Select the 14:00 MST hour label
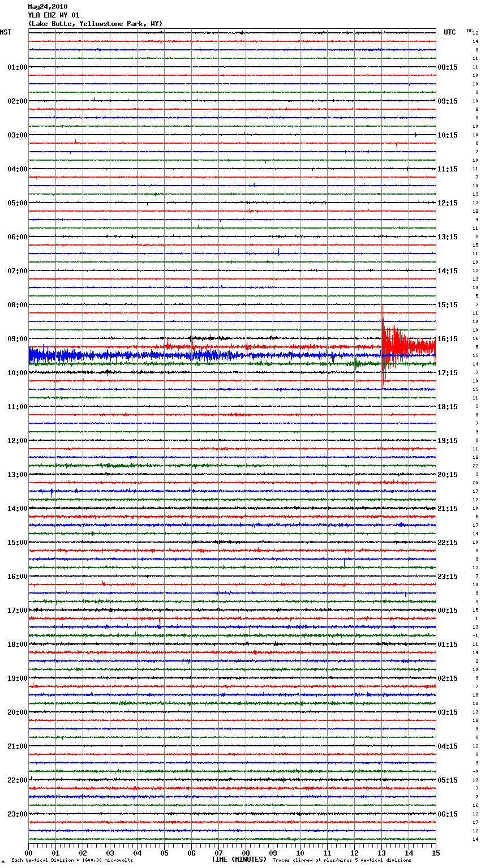 pyautogui.click(x=18, y=509)
